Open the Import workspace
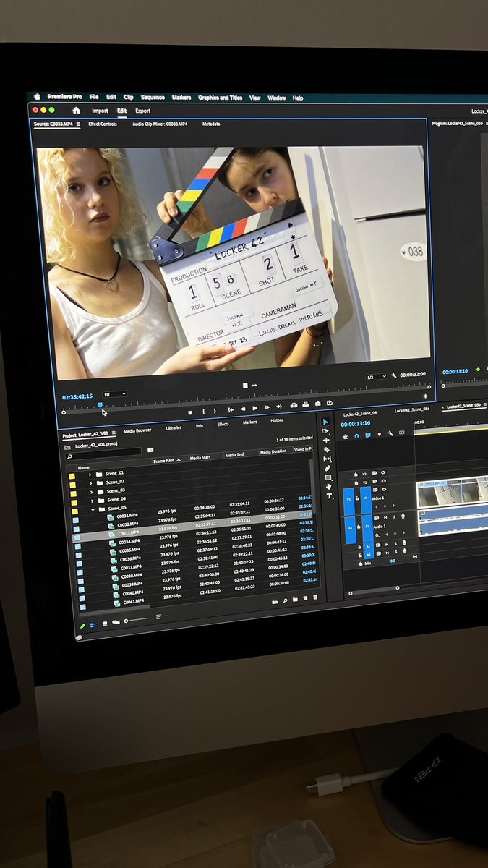The width and height of the screenshot is (488, 868). (x=100, y=111)
